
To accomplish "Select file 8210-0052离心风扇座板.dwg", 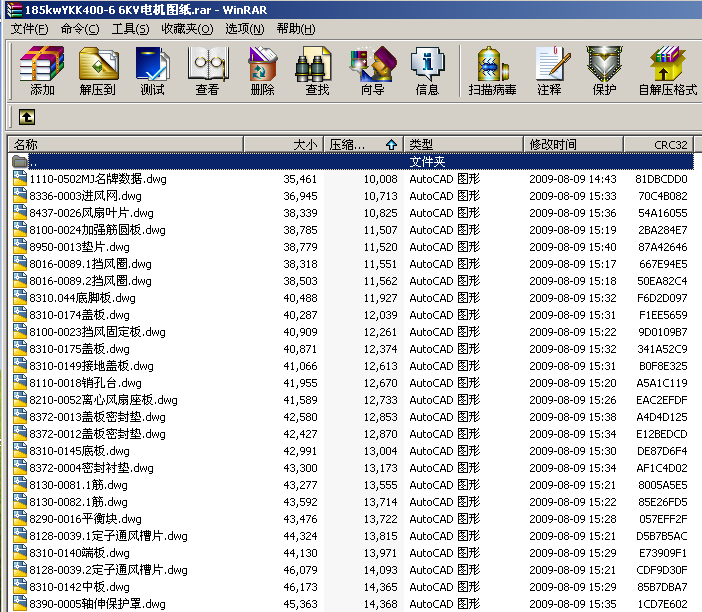I will (x=103, y=400).
